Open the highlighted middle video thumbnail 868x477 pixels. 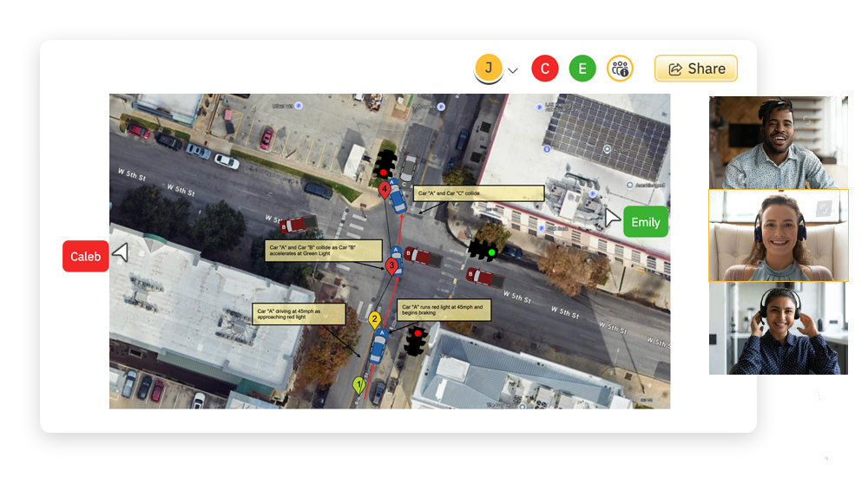[778, 235]
